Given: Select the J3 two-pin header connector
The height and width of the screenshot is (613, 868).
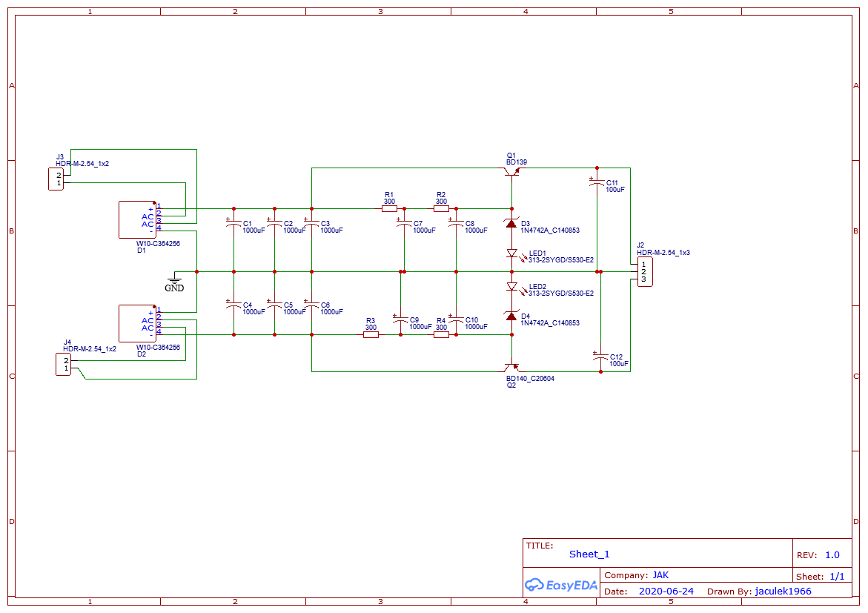Looking at the screenshot, I should 56,179.
